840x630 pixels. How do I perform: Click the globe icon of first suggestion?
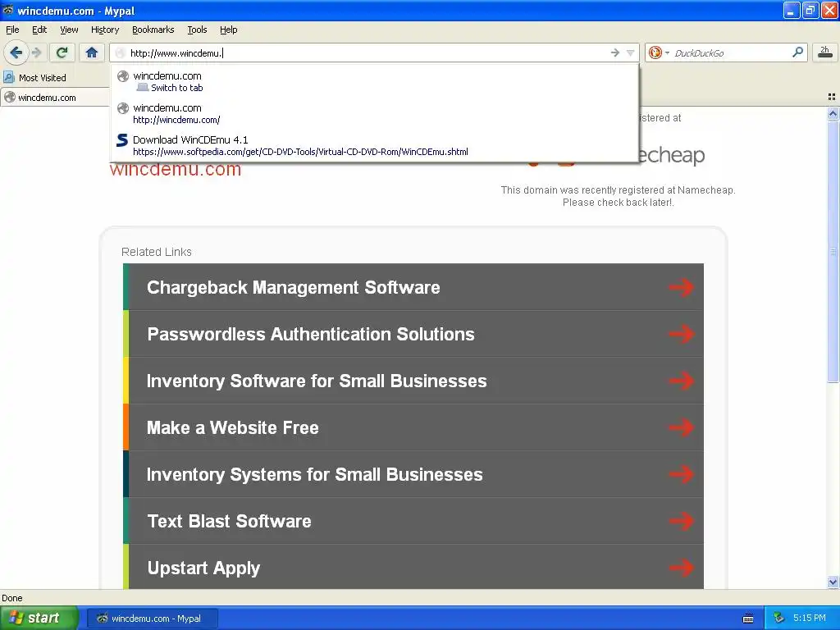coord(123,76)
